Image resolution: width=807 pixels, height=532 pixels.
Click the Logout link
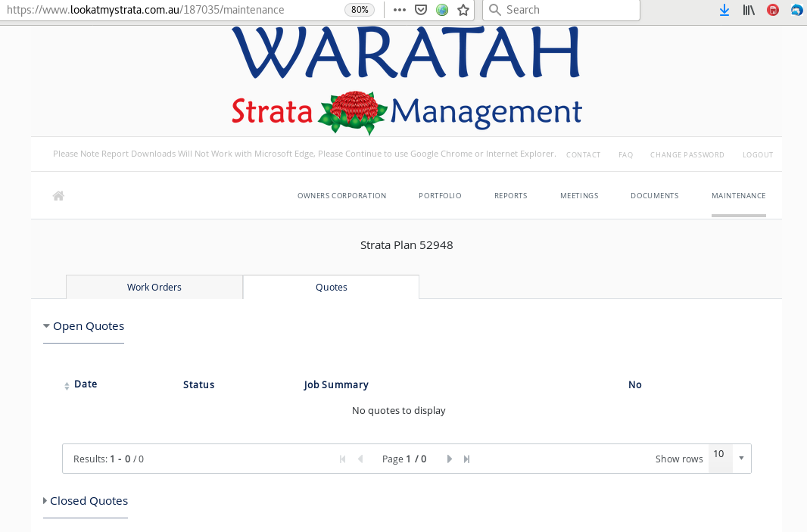click(758, 154)
